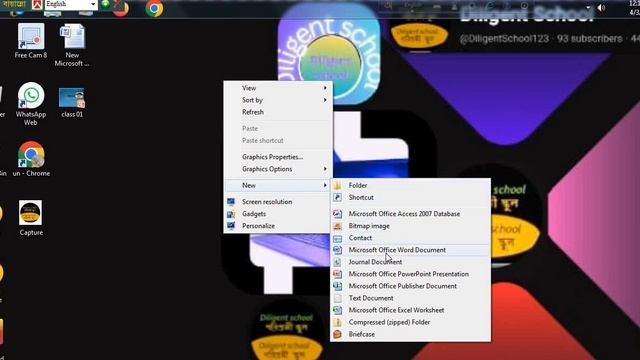This screenshot has width=640, height=360.
Task: Click the Briefcase icon
Action: (338, 334)
